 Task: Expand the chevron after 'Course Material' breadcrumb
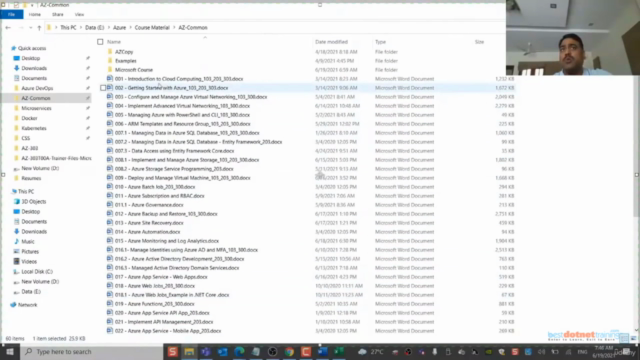pos(174,27)
